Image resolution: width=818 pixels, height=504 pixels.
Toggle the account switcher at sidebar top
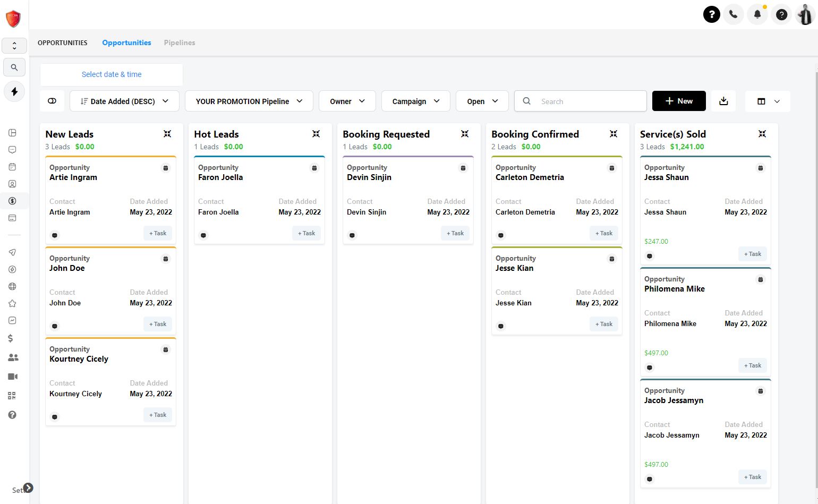(14, 46)
